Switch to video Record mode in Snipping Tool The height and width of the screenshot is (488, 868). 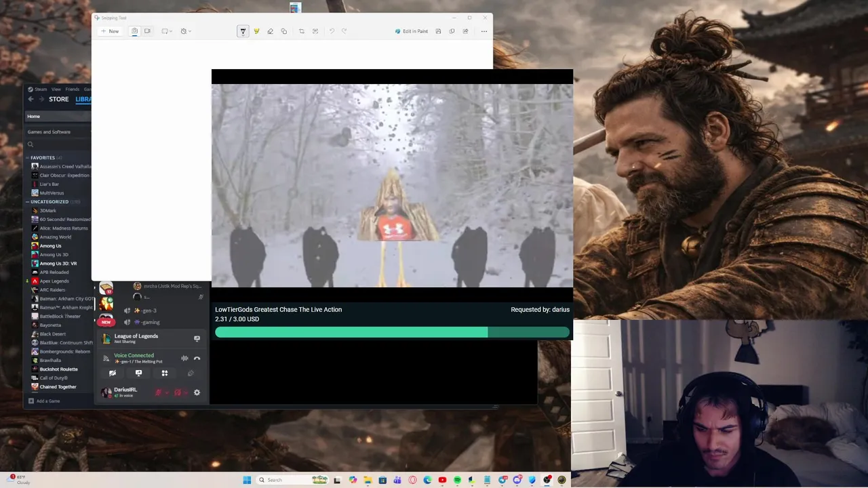(147, 31)
